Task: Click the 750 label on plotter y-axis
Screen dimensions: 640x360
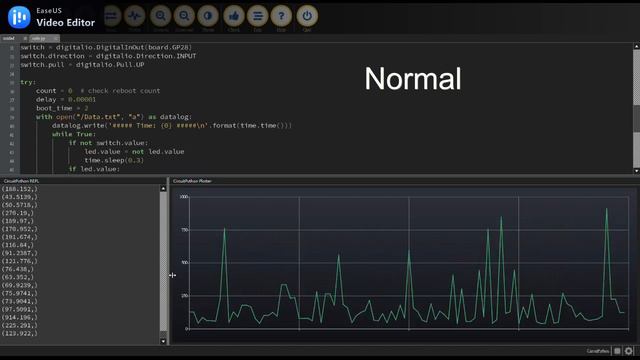Action: click(184, 230)
